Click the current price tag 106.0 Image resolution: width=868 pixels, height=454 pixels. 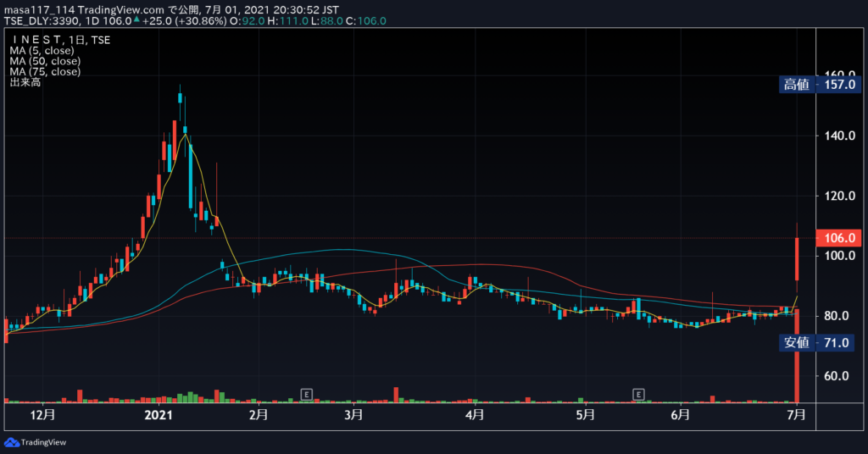coord(838,238)
